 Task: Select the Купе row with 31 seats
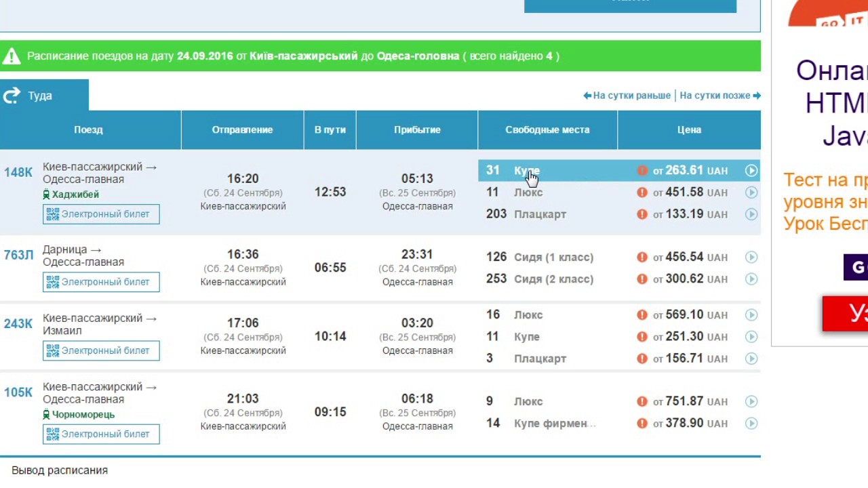coord(619,171)
